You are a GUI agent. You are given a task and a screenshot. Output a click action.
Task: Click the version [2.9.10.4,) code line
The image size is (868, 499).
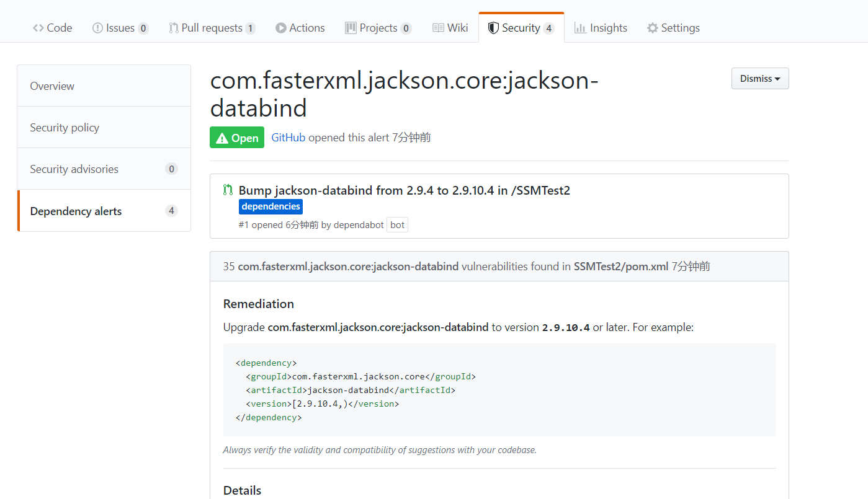point(323,404)
